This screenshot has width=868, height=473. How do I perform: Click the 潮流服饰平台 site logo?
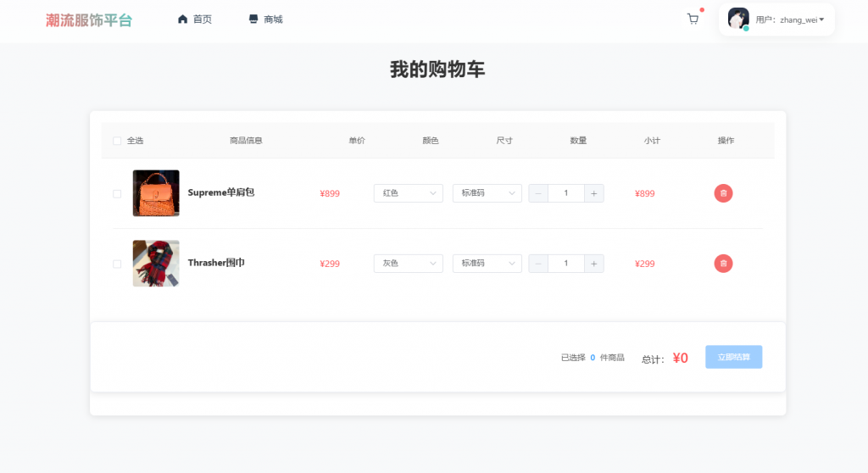(x=89, y=20)
